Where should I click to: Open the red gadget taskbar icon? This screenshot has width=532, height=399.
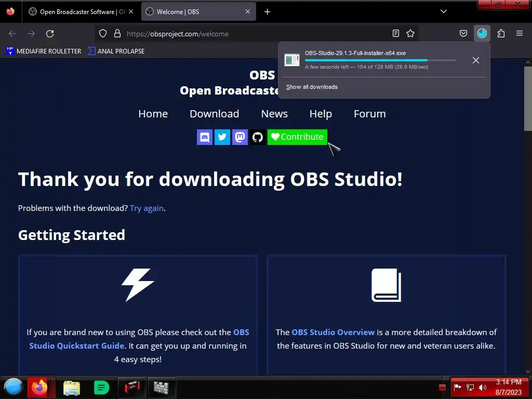[132, 387]
